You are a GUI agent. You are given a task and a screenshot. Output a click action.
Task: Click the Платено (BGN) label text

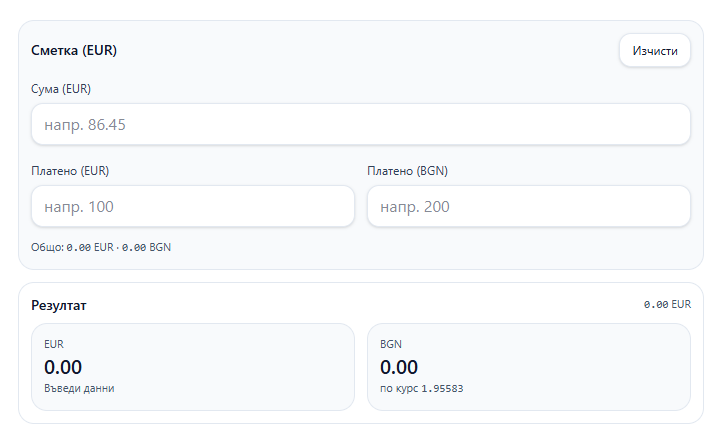pyautogui.click(x=407, y=170)
